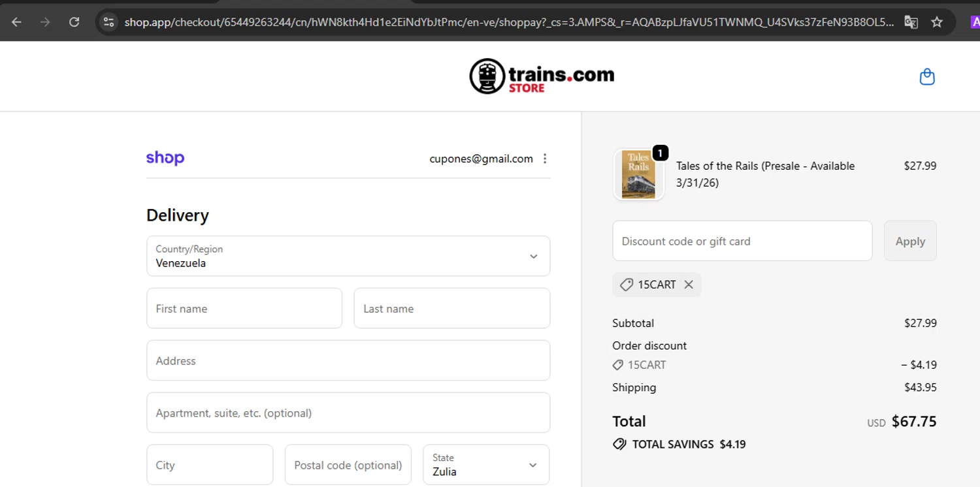Viewport: 980px width, 487px height.
Task: Remove the 15CART discount code
Action: [689, 285]
